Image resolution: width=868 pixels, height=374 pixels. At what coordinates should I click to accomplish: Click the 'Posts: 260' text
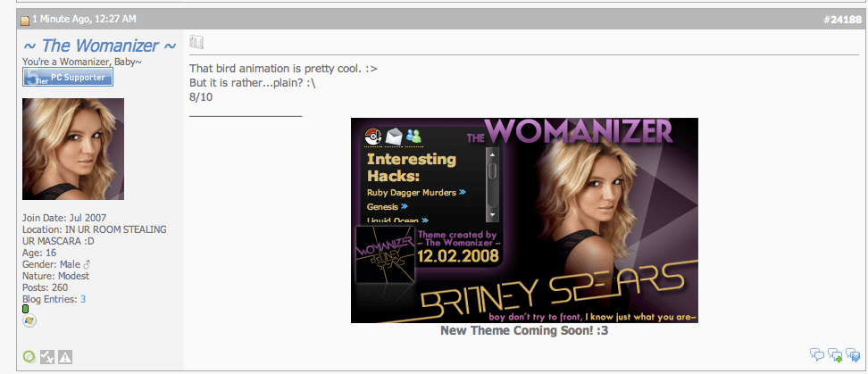click(45, 287)
